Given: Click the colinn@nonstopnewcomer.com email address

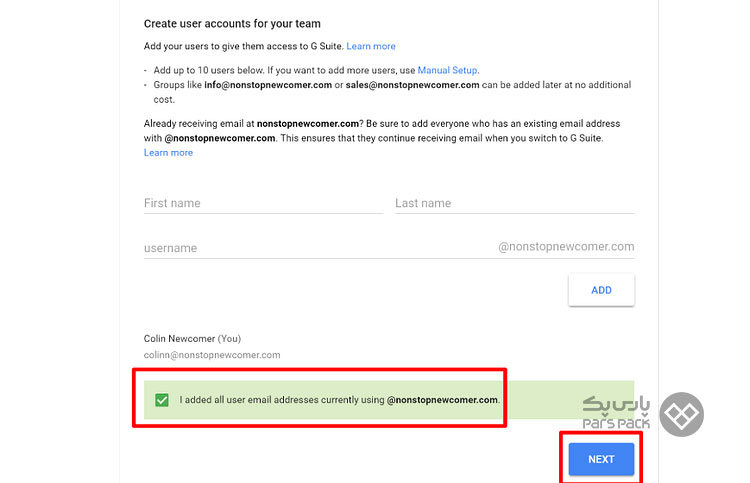Looking at the screenshot, I should (x=212, y=355).
